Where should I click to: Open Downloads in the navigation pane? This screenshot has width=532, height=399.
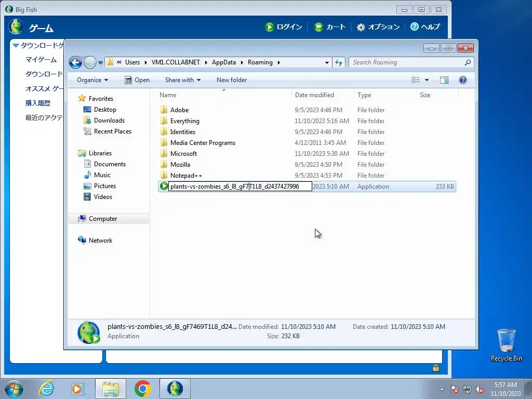[109, 121]
